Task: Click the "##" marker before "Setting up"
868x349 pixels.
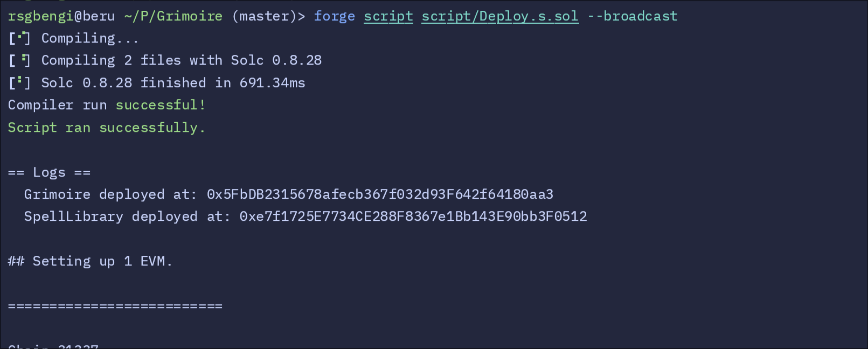Action: click(x=16, y=261)
